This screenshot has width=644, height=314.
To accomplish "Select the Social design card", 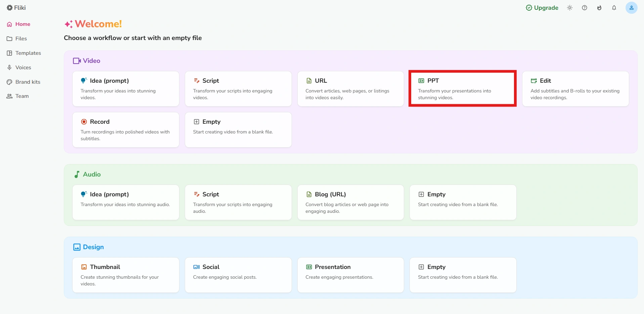I will pyautogui.click(x=238, y=275).
